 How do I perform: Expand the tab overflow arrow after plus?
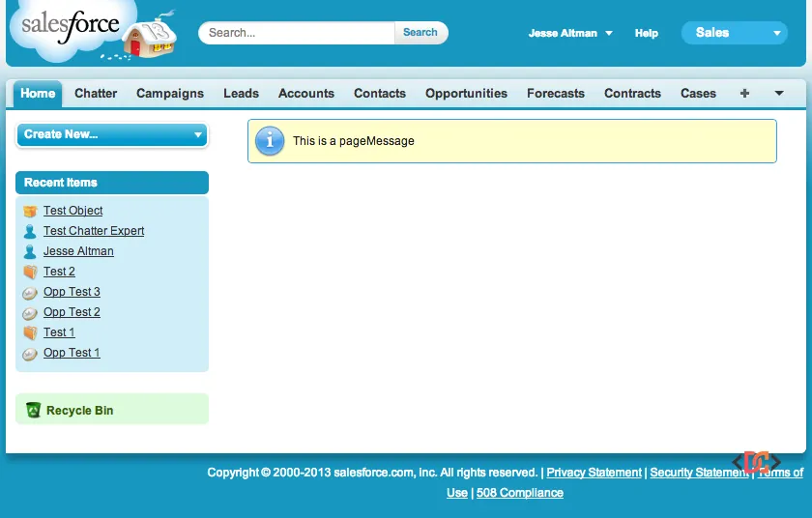point(779,94)
